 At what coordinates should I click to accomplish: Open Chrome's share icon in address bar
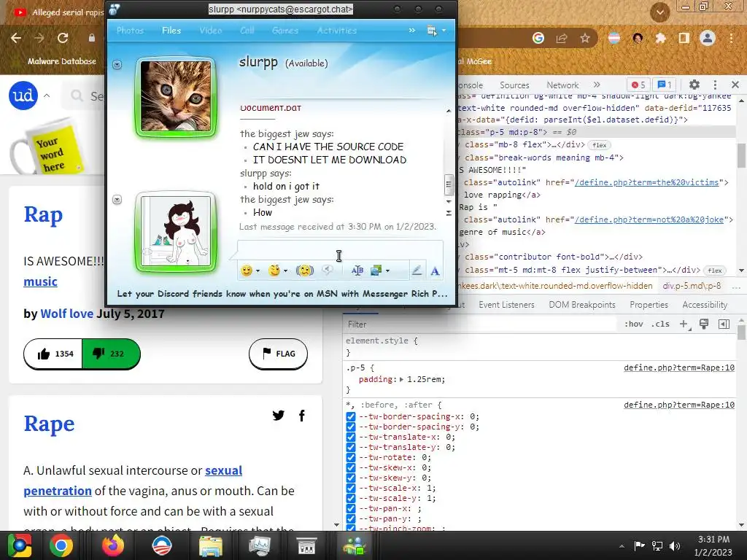[x=562, y=38]
